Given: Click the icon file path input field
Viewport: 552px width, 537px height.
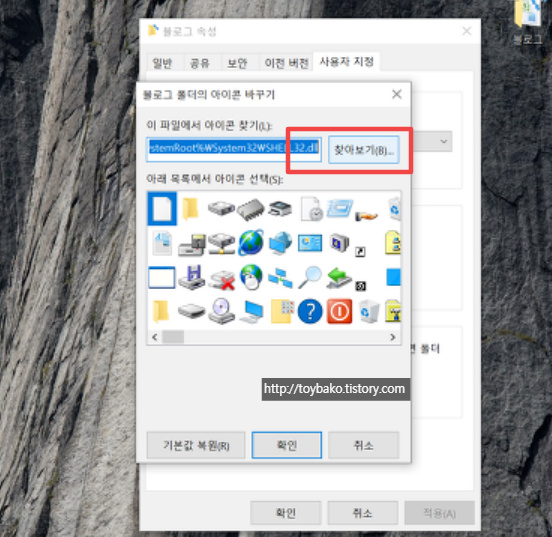Looking at the screenshot, I should coord(234,150).
